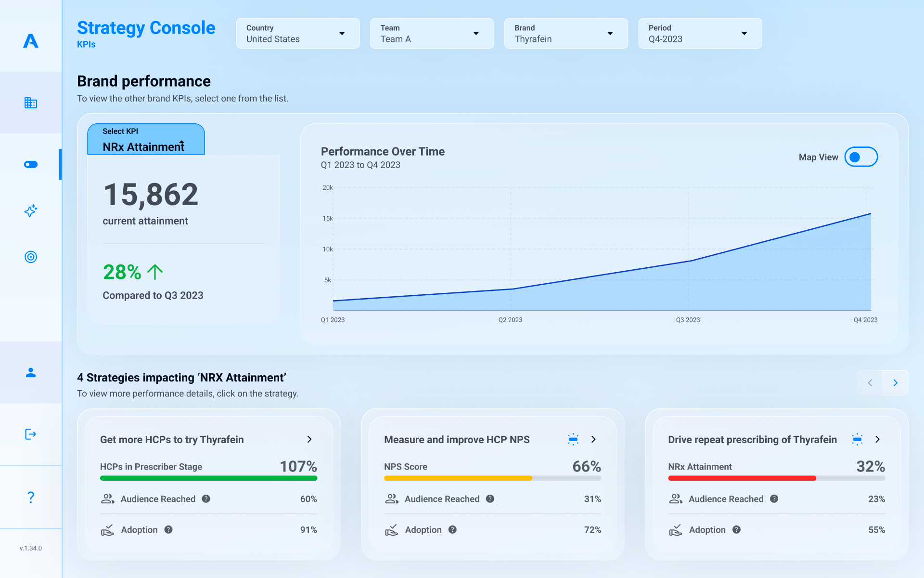Open the help question mark icon

(31, 497)
